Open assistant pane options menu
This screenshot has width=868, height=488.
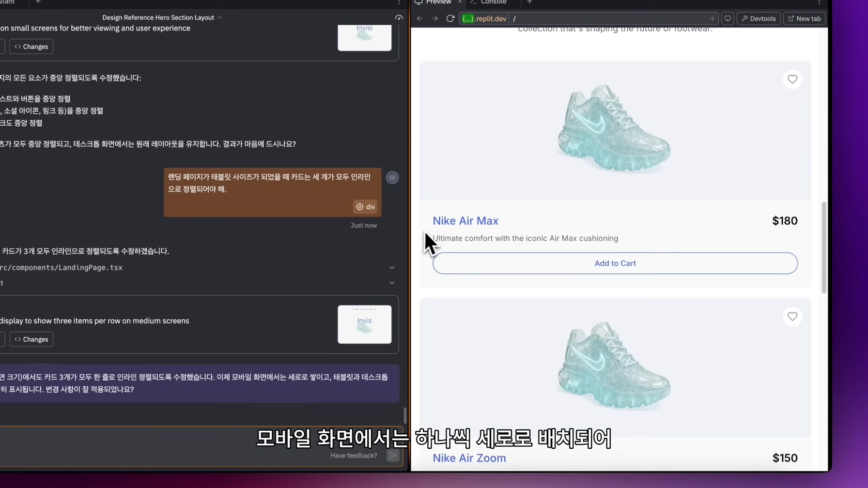point(399,2)
